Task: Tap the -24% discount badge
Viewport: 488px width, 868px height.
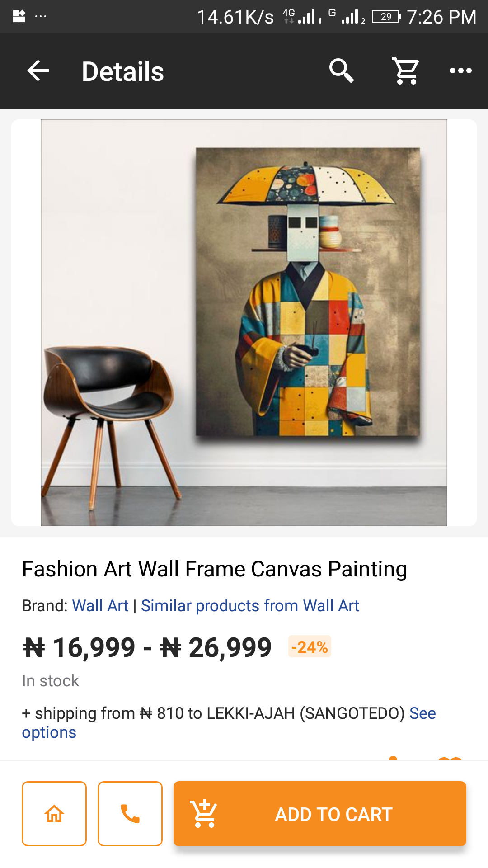Action: point(310,647)
